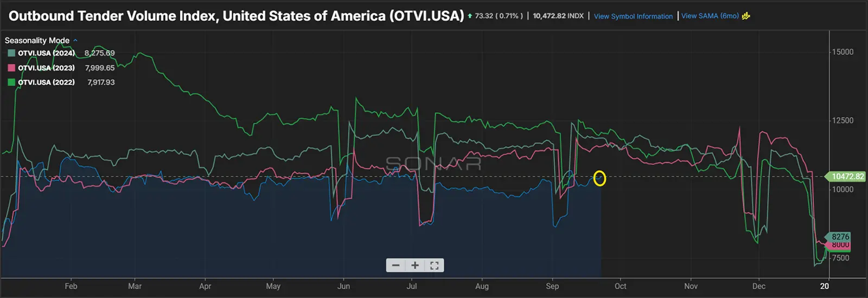
Task: Click the 8276 price tag on axis
Action: 840,237
